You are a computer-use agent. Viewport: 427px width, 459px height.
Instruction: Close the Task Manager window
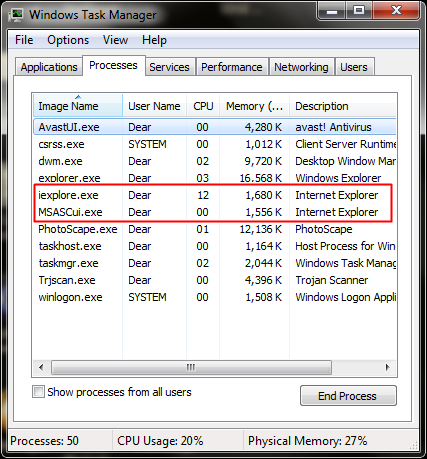tap(396, 11)
